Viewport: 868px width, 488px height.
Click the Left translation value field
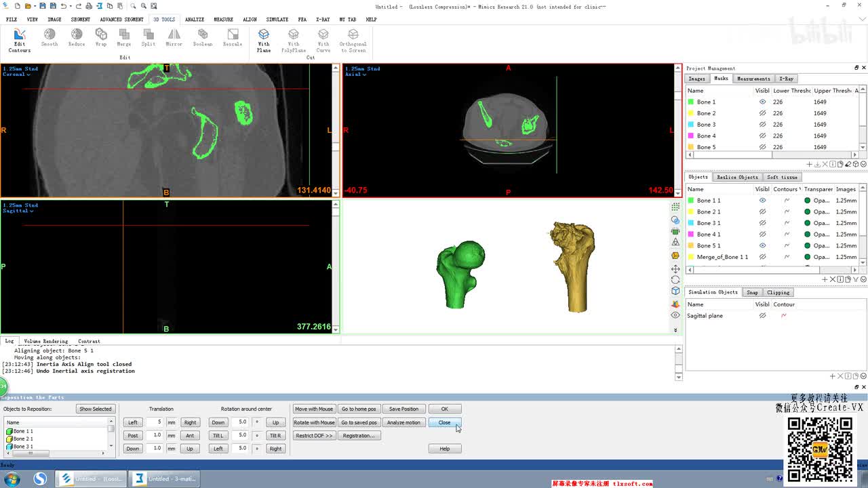pos(155,422)
